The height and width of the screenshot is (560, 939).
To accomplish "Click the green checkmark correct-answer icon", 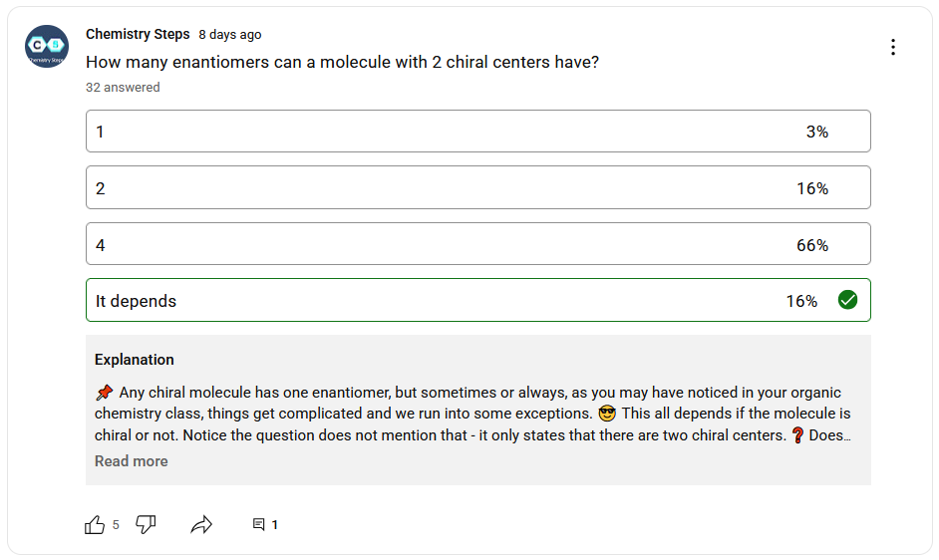I will coord(847,300).
